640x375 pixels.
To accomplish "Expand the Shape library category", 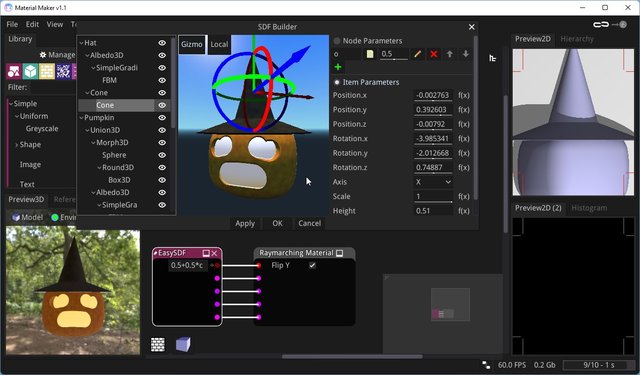I will (x=16, y=144).
